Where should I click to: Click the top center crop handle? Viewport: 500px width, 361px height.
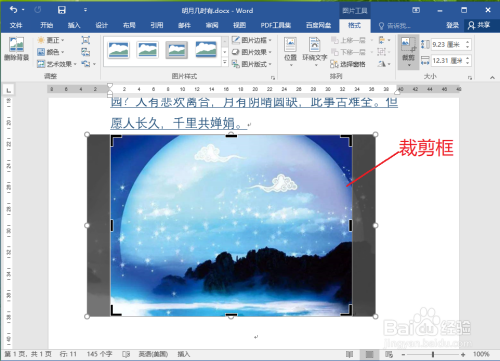[231, 135]
